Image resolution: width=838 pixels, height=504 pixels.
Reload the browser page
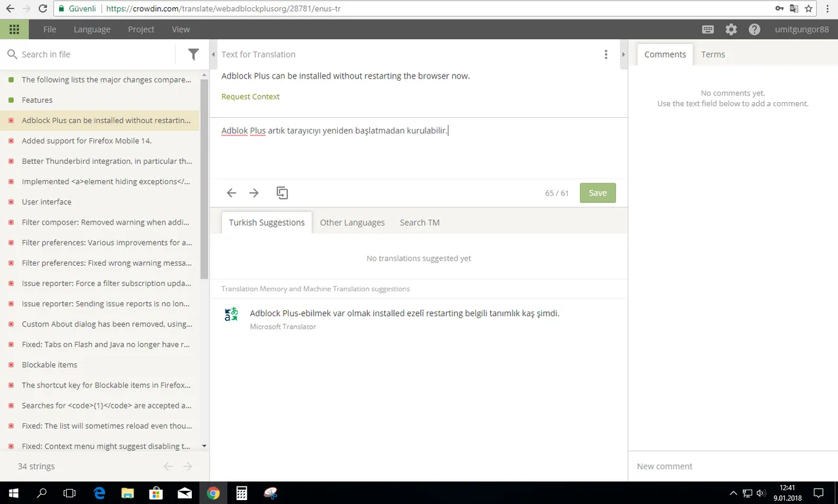point(43,9)
